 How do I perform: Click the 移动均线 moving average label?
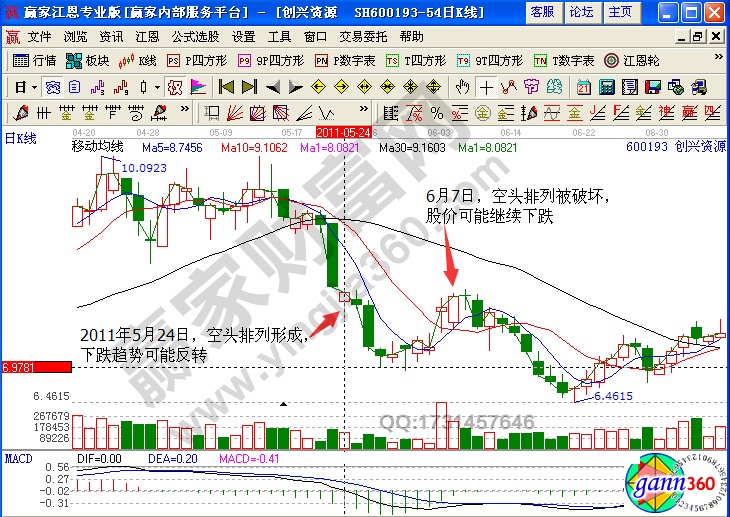[97, 147]
